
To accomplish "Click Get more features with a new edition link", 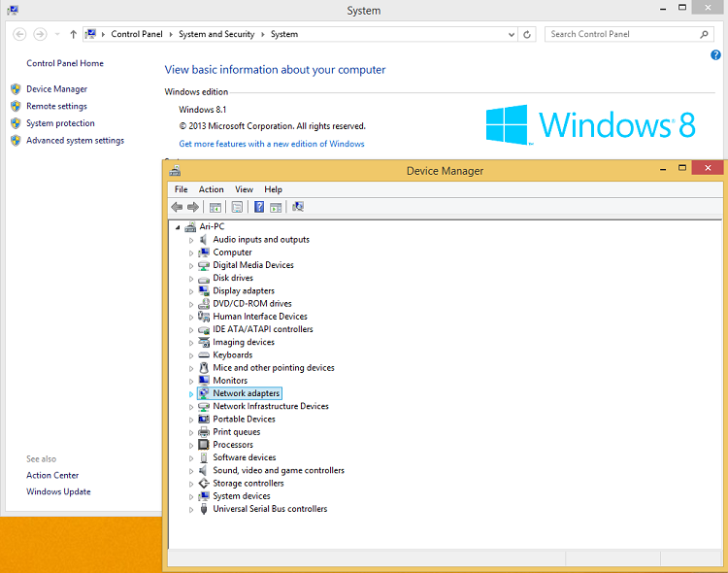I will tap(272, 144).
